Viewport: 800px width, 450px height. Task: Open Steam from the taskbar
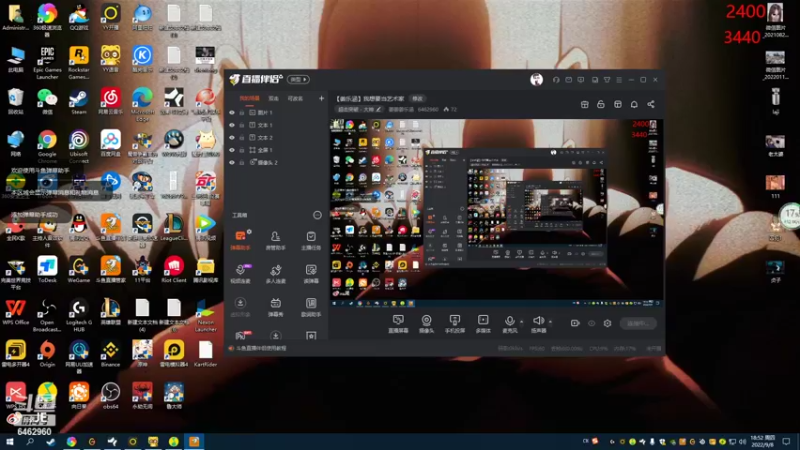point(51,441)
